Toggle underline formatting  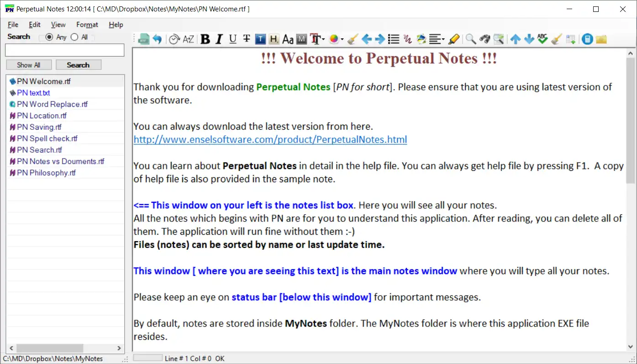click(233, 39)
